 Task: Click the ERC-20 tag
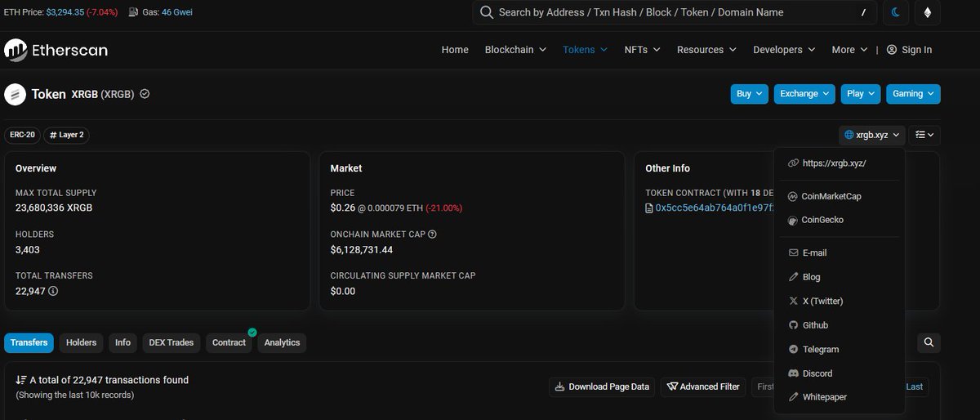coord(21,135)
